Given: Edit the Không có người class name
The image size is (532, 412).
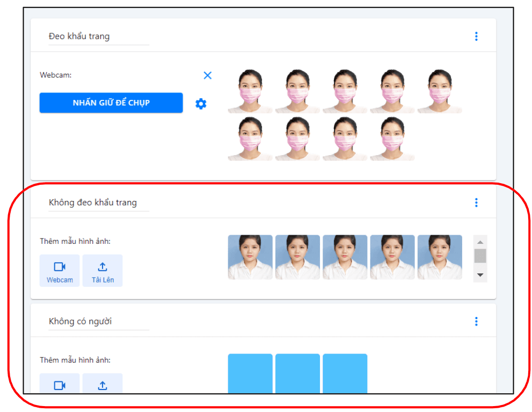Looking at the screenshot, I should click(x=98, y=321).
